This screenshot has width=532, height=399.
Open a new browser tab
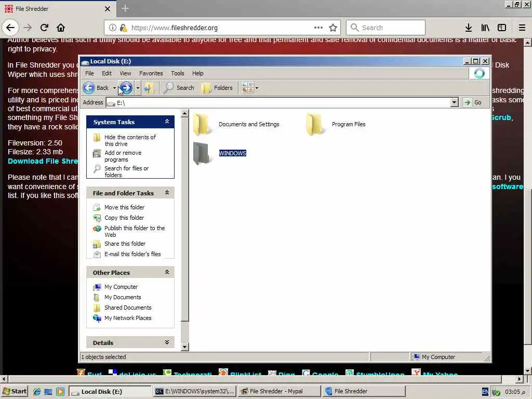[x=125, y=8]
